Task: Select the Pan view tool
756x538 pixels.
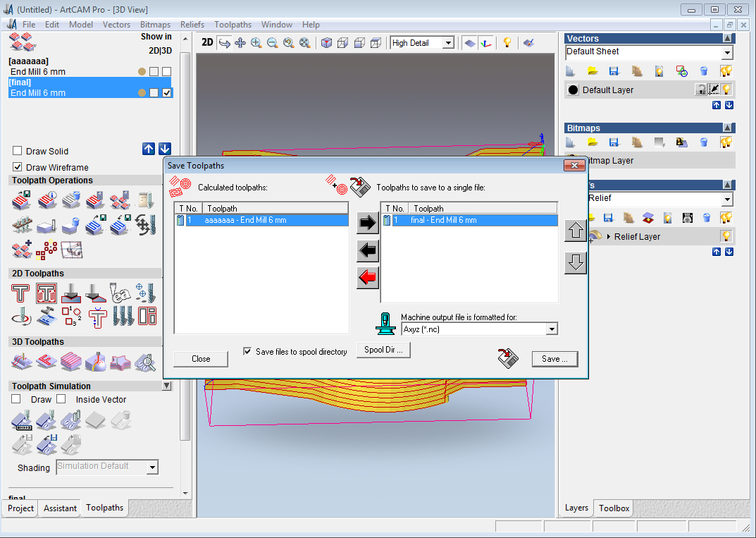Action: click(240, 43)
